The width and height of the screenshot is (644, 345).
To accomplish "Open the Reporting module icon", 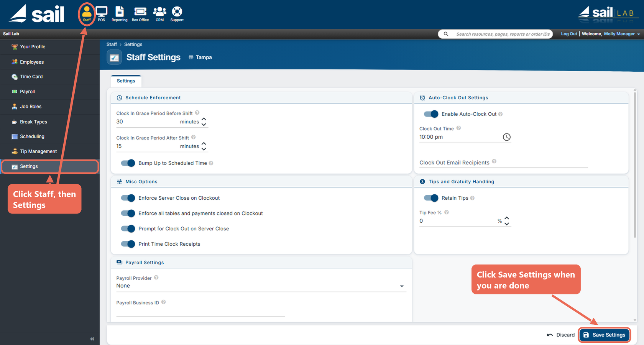I will pyautogui.click(x=120, y=14).
